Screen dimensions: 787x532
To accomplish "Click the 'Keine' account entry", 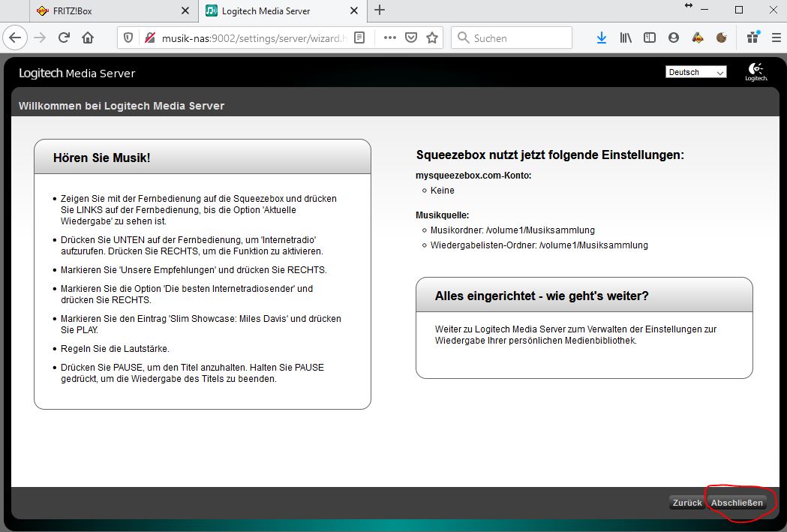I will pos(442,191).
